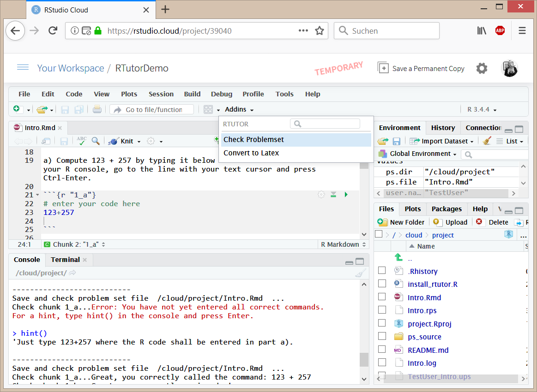Open chunk options gear in chunk 1_a
This screenshot has width=537, height=392.
(x=321, y=195)
